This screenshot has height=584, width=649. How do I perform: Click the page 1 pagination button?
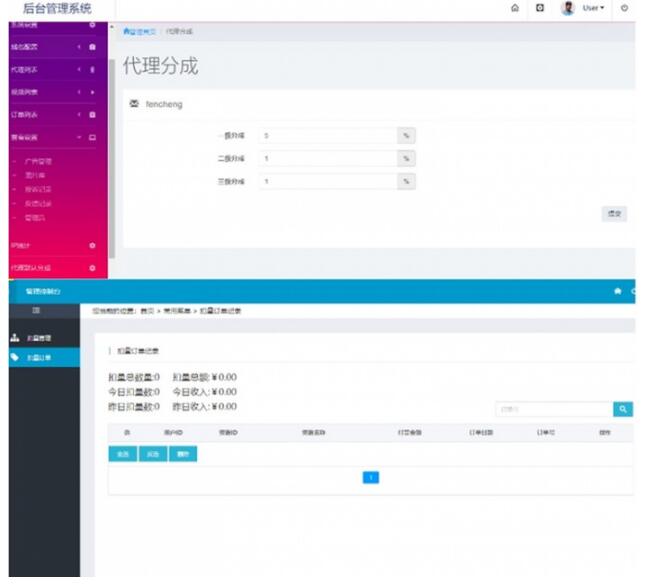pyautogui.click(x=370, y=478)
